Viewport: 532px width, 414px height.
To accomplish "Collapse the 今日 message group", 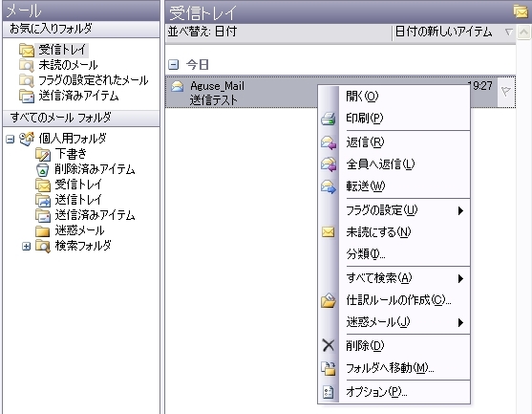I will click(x=174, y=64).
